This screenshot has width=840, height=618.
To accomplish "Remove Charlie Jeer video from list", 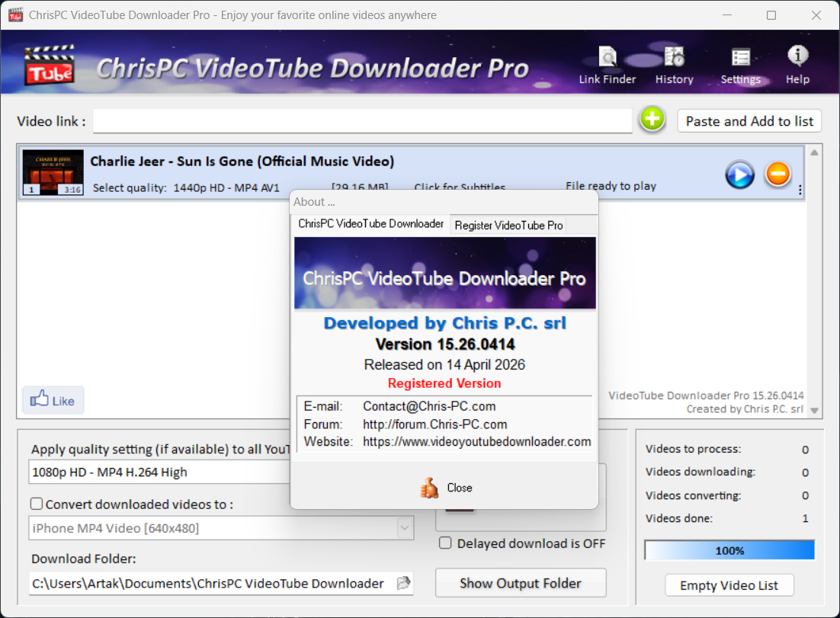I will tap(777, 174).
